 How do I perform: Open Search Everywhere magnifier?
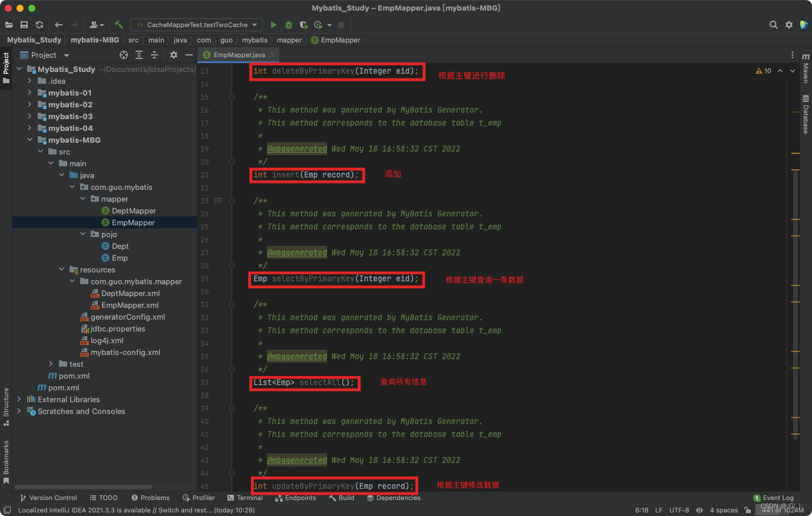(774, 25)
